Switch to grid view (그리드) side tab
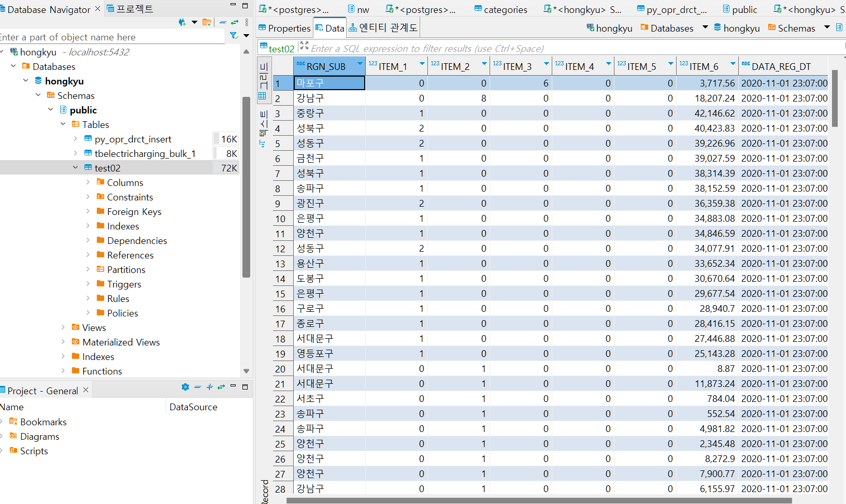Viewport: 846px width, 504px height. pos(264,79)
